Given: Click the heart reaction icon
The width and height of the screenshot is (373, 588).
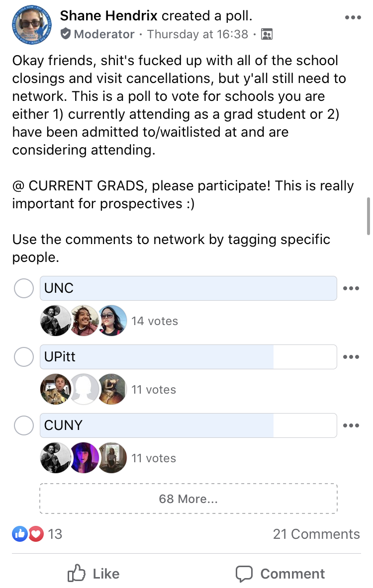Looking at the screenshot, I should pos(36,534).
